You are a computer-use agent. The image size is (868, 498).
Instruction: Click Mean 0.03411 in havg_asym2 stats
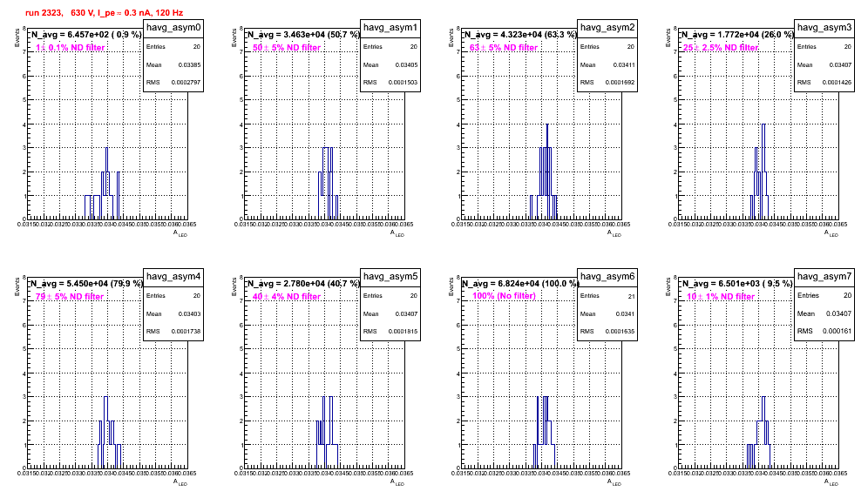point(607,64)
